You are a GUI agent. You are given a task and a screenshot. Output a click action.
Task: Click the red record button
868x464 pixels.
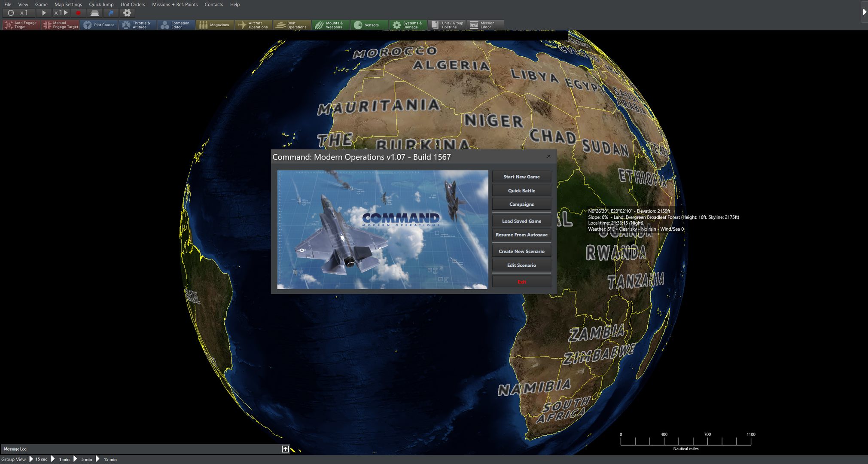pos(78,13)
